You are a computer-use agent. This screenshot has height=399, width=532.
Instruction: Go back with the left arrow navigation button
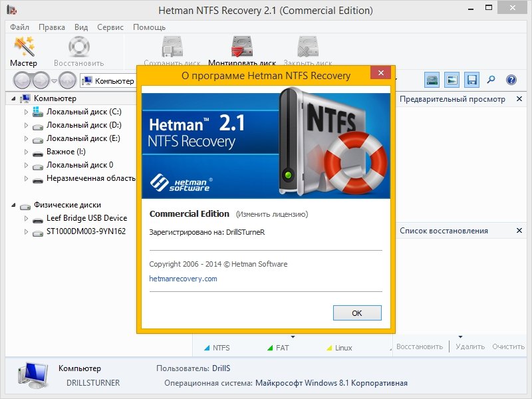point(23,80)
